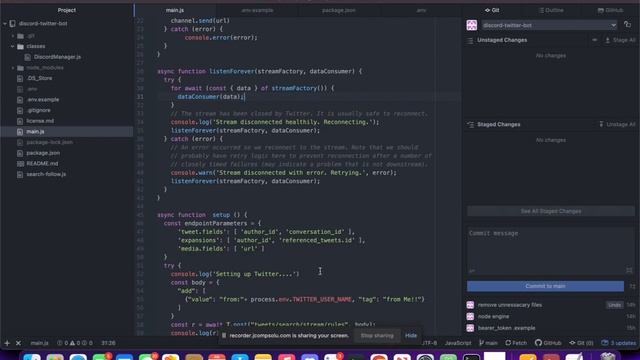
Task: Switch to the .env editor tab
Action: tap(421, 10)
